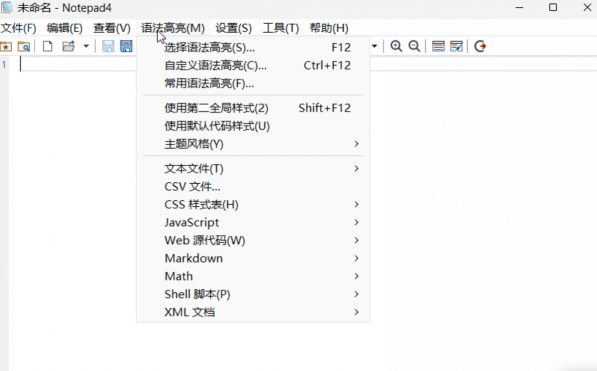The width and height of the screenshot is (597, 371).
Task: Expand the 文本文件(T) submenu
Action: [x=253, y=168]
